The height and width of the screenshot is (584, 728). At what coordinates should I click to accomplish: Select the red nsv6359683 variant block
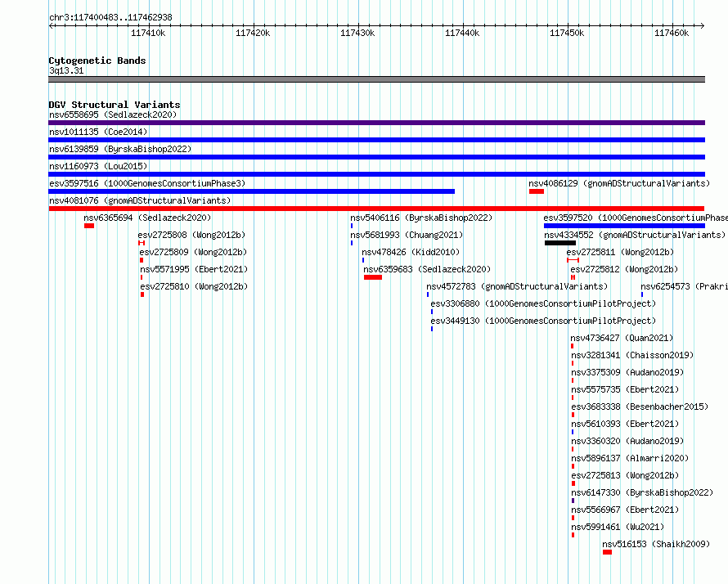373,277
